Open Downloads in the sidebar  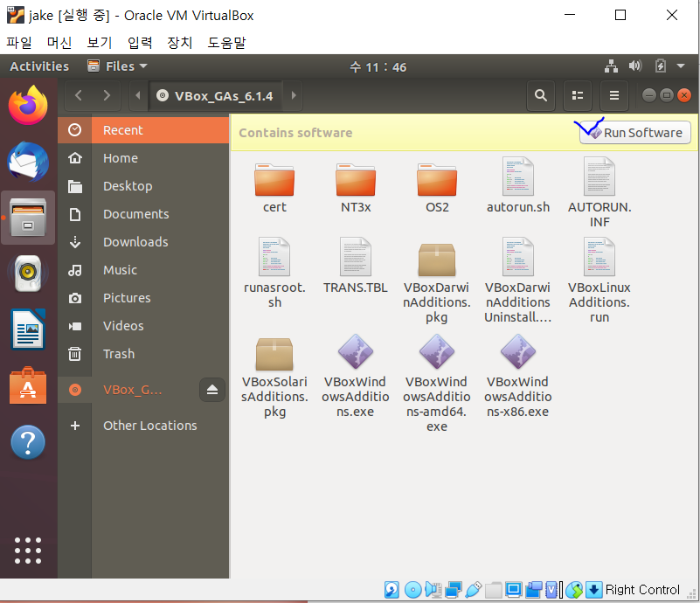pos(143,242)
